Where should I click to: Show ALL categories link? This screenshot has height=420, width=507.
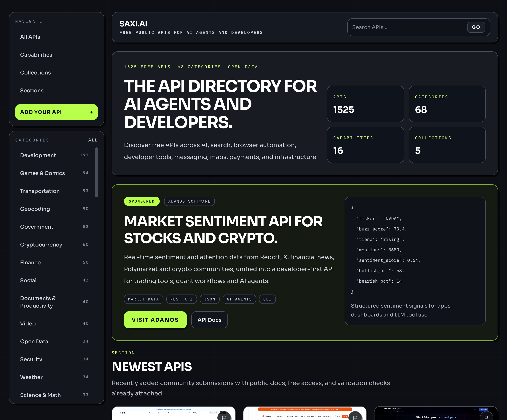pyautogui.click(x=93, y=140)
